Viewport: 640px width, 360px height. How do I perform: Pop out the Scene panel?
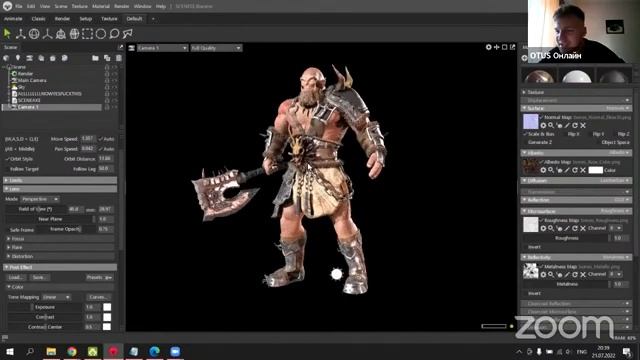coord(120,47)
